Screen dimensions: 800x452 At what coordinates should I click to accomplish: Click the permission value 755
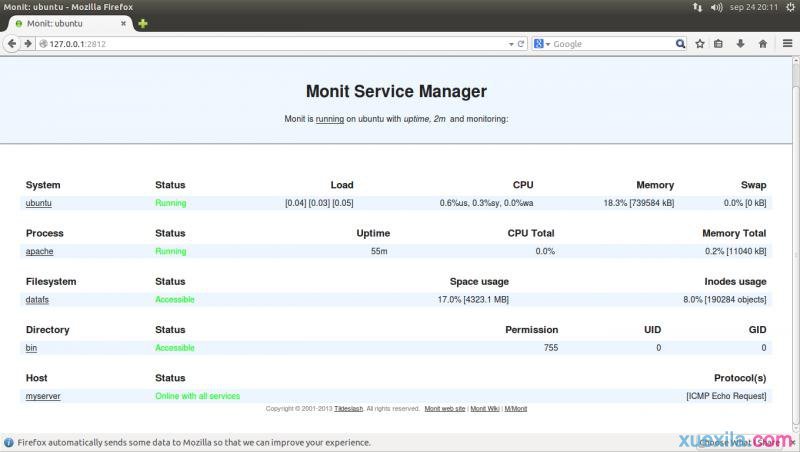click(551, 348)
